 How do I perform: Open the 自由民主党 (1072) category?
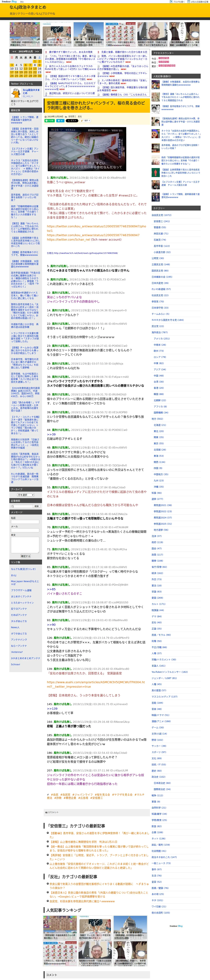tap(162, 215)
